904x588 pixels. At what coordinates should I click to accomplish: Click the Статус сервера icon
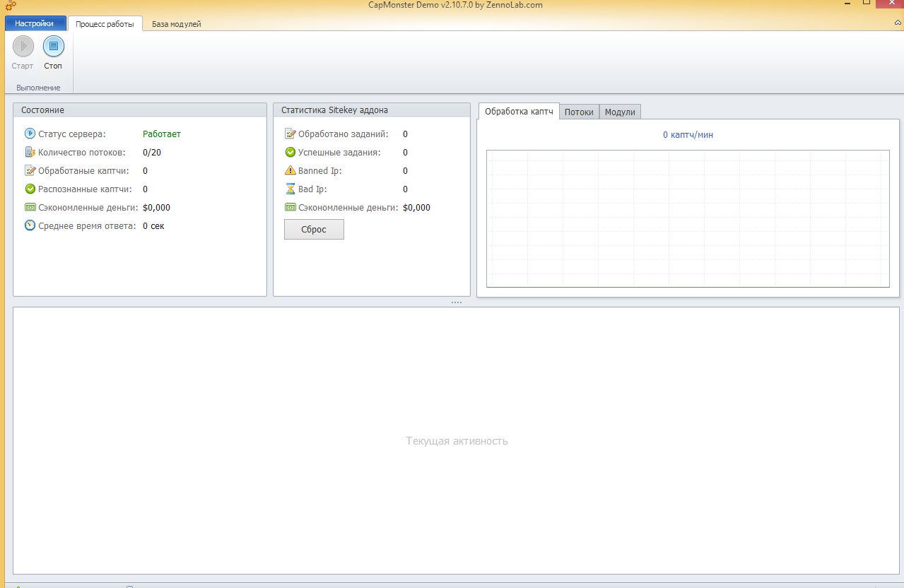30,134
